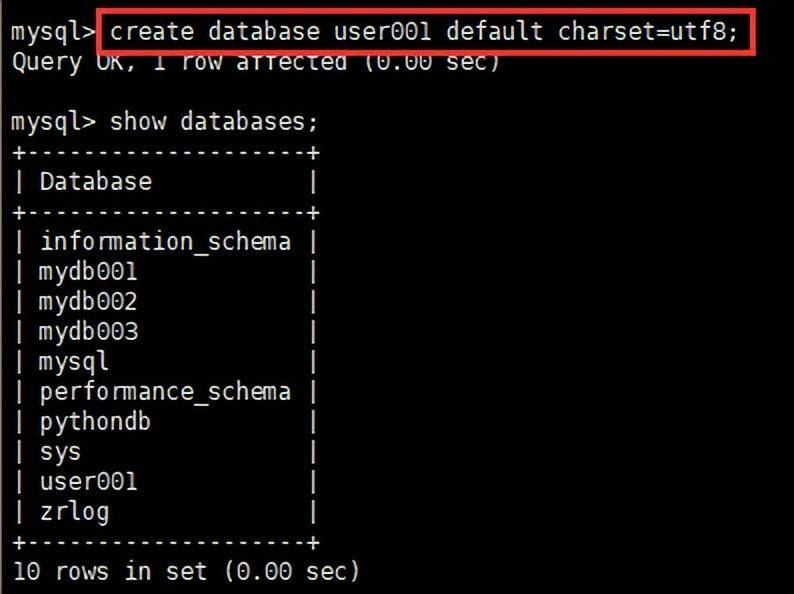Click the highlighted create database command
Image resolution: width=794 pixels, height=594 pixels.
(423, 32)
